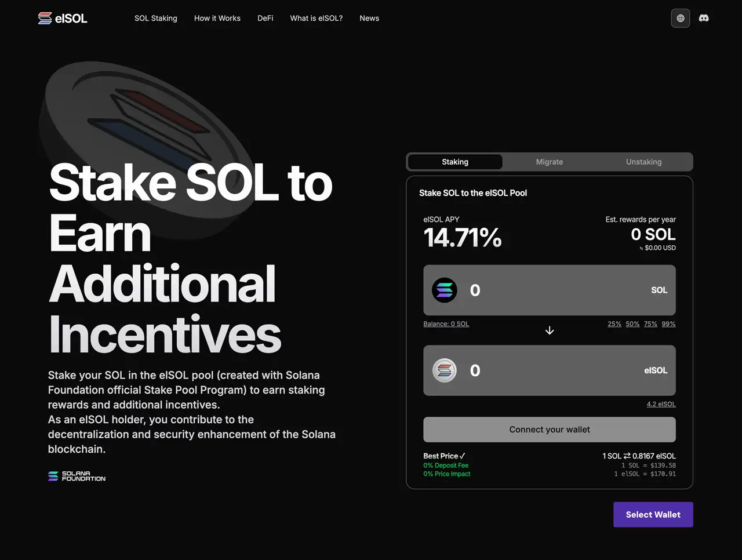Click the Solana Foundation logo
The image size is (742, 560).
[x=77, y=476]
